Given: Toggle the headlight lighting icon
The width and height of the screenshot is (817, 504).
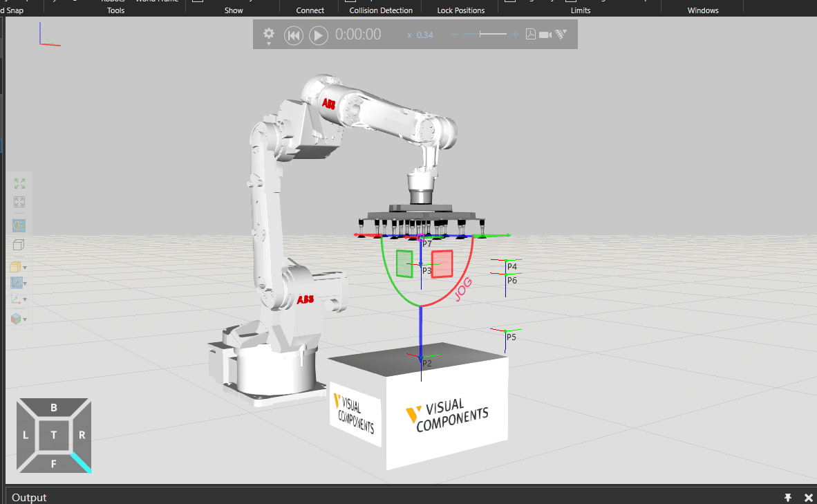Looking at the screenshot, I should point(19,225).
